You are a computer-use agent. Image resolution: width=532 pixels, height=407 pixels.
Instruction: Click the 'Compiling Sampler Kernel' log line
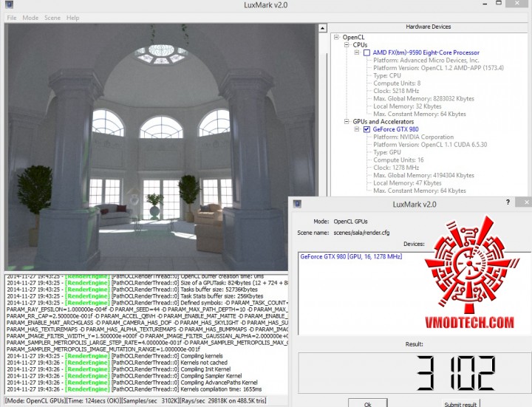(124, 376)
